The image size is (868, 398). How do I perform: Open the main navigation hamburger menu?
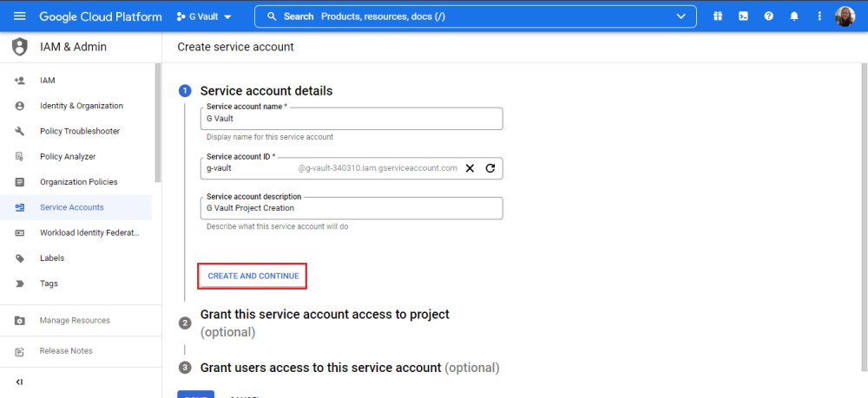(x=20, y=16)
